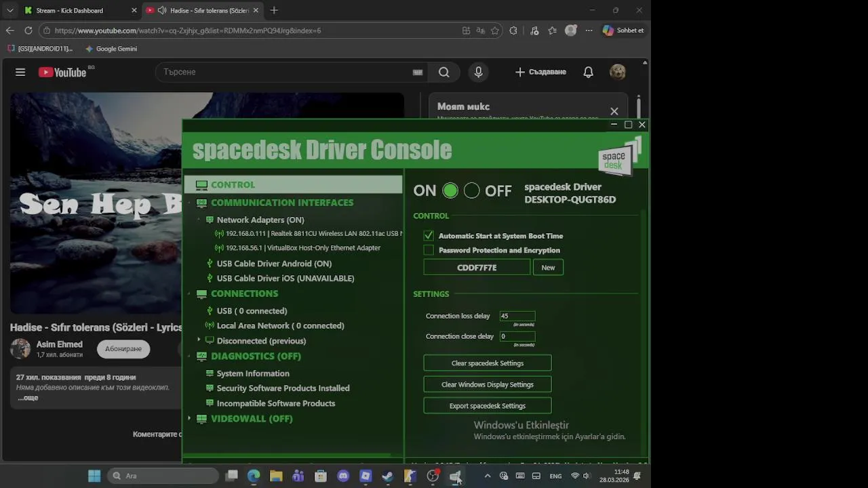Screen dimensions: 868x488
Task: Open the on-screen keyboard in YouTube search
Action: 418,72
